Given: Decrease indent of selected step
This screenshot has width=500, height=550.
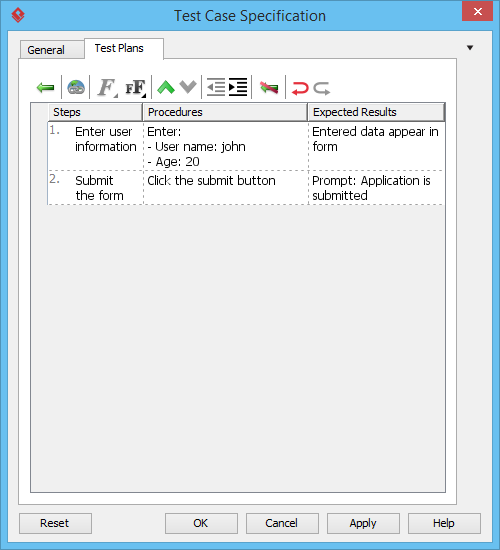Looking at the screenshot, I should pos(216,87).
